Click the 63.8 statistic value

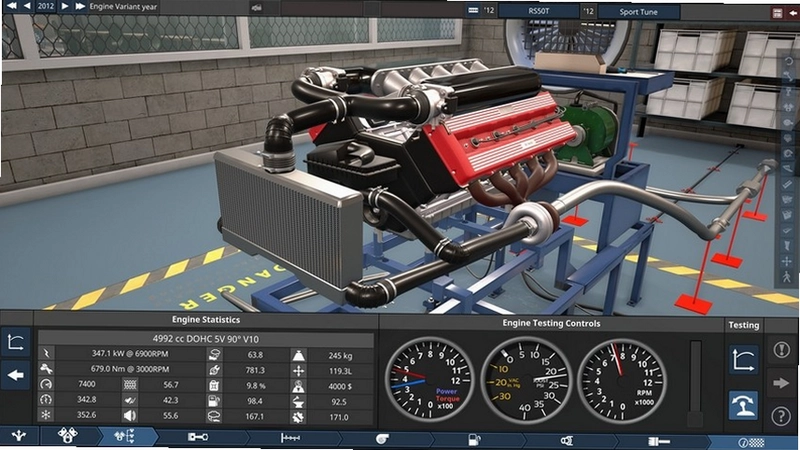(x=255, y=355)
